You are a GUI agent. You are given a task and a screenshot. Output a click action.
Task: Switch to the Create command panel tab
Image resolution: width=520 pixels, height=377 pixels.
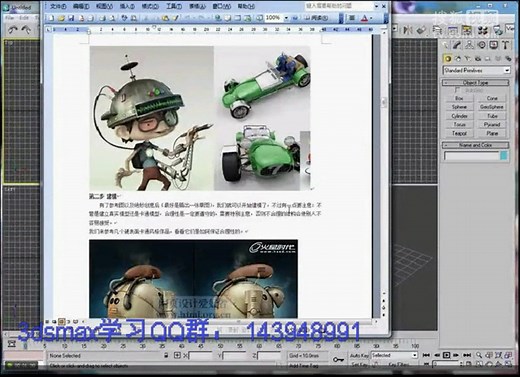coord(445,45)
